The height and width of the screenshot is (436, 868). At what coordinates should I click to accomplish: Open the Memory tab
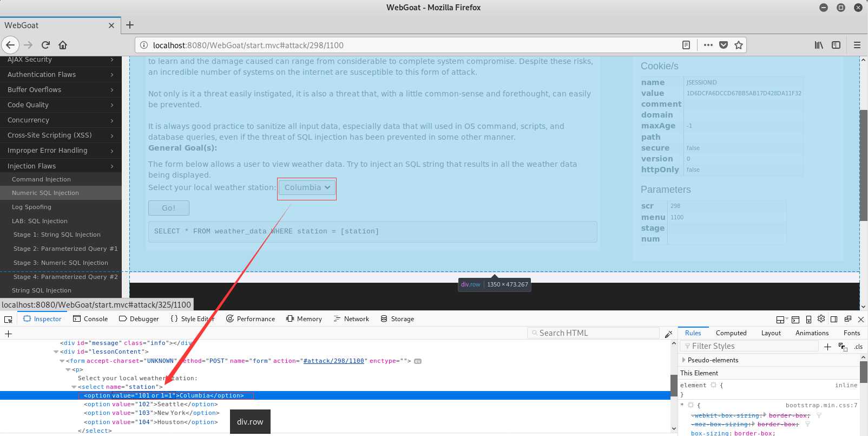[304, 319]
